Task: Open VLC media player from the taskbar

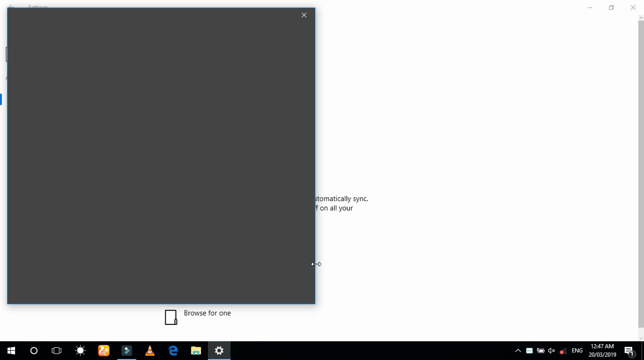Action: tap(149, 350)
